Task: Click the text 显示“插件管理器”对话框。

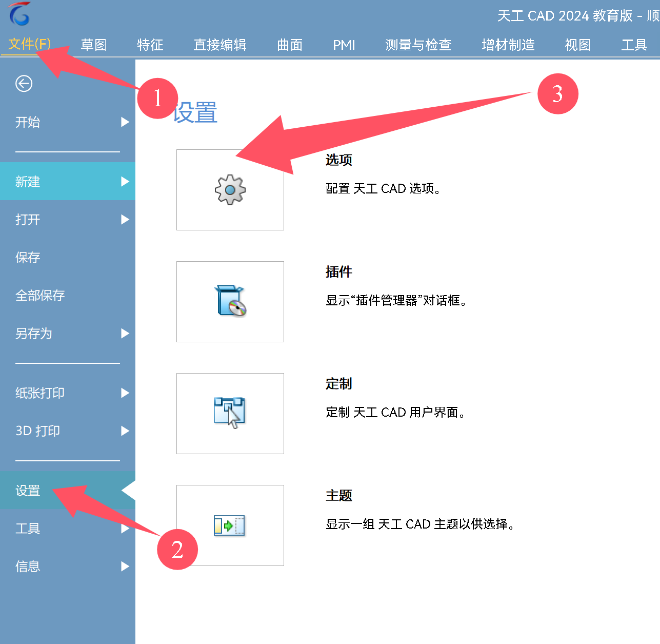Action: pyautogui.click(x=396, y=301)
